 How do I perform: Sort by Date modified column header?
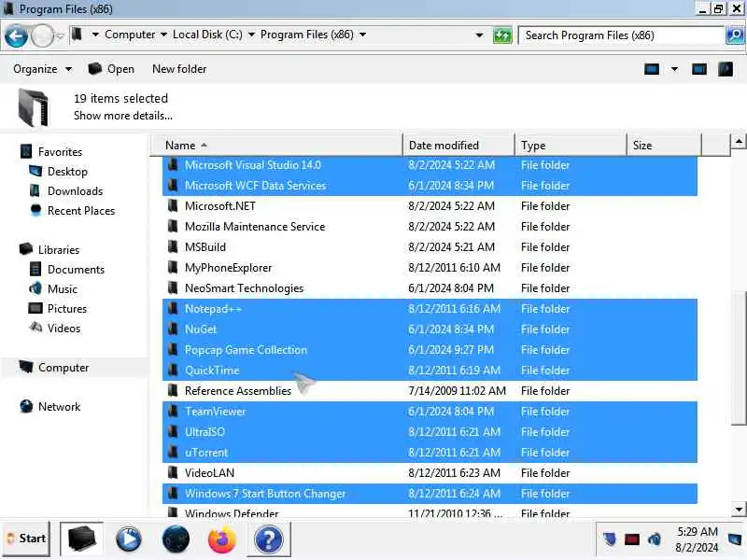coord(458,146)
